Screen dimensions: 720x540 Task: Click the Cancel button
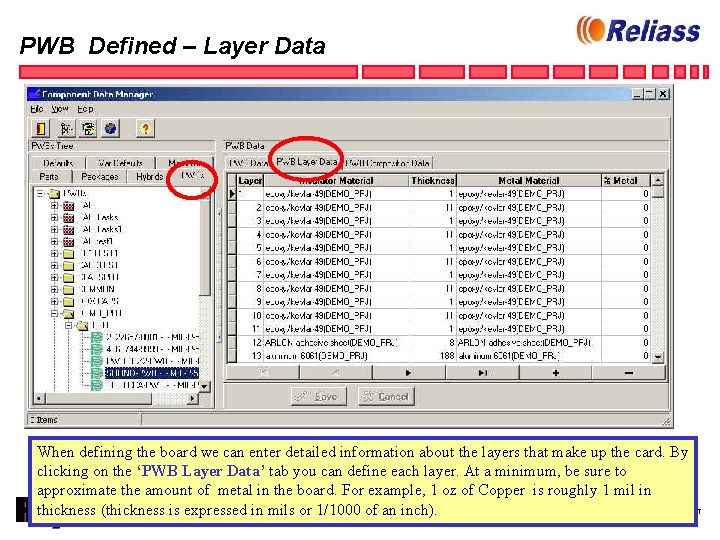[x=386, y=396]
